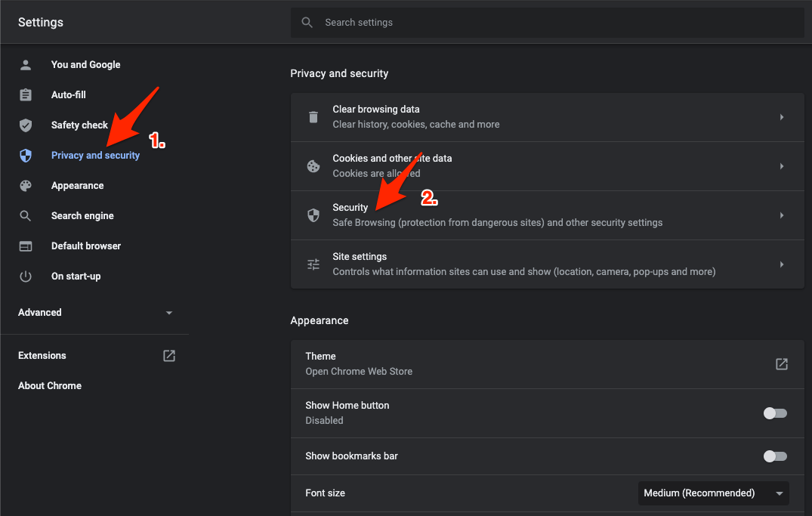Enable the Show Home button toggle

click(x=775, y=413)
